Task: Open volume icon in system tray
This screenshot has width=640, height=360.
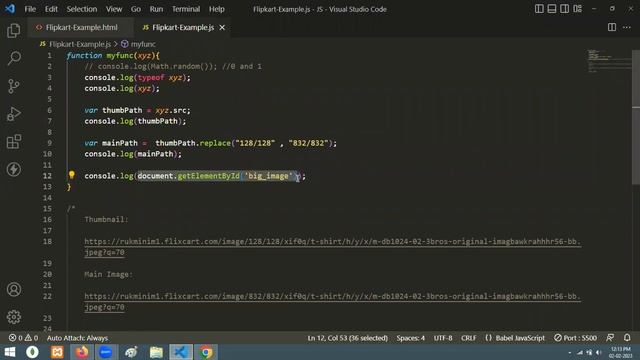Action: coord(598,353)
